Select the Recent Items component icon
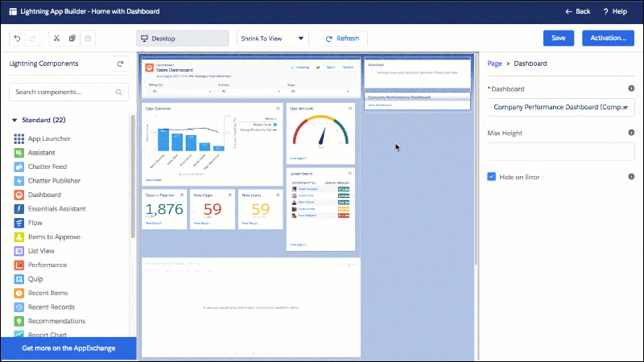The width and height of the screenshot is (644, 362). click(19, 293)
